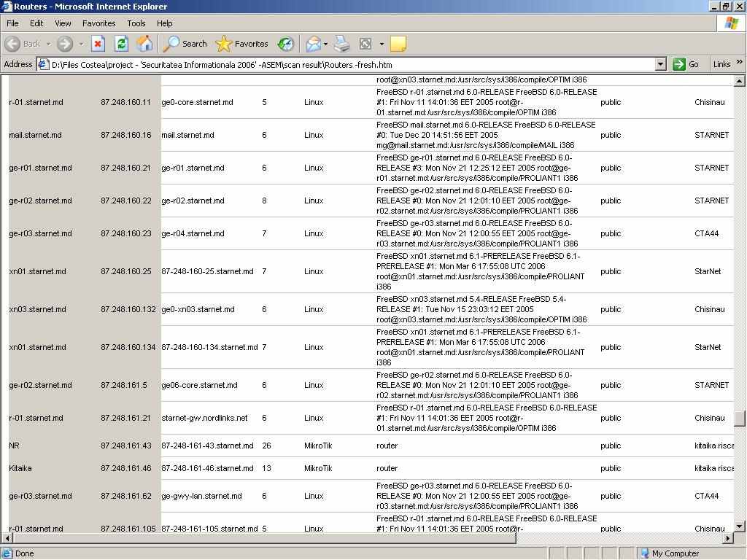Open the Back button history dropdown arrow
This screenshot has width=747, height=560.
[48, 44]
